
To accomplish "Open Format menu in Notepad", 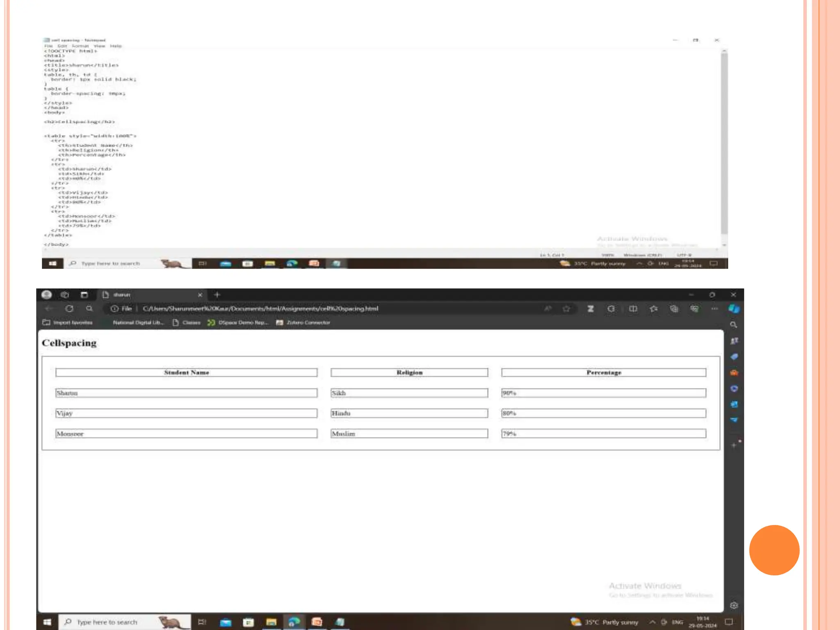I will (x=80, y=46).
